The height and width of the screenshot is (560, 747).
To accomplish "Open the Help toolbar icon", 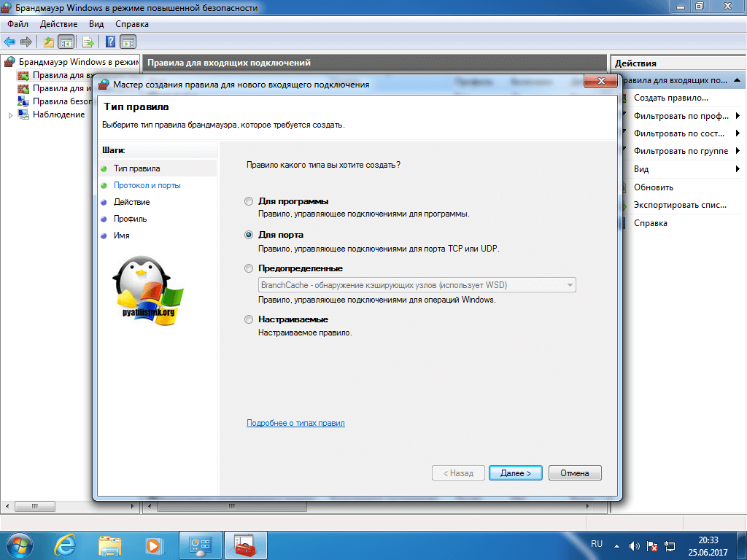I will [x=110, y=42].
